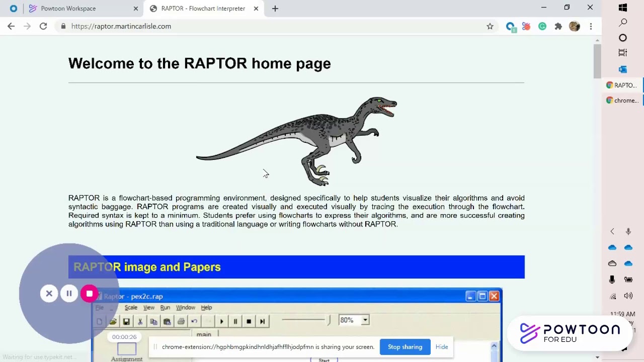644x362 pixels.
Task: Open the 80% zoom dropdown
Action: (x=365, y=320)
